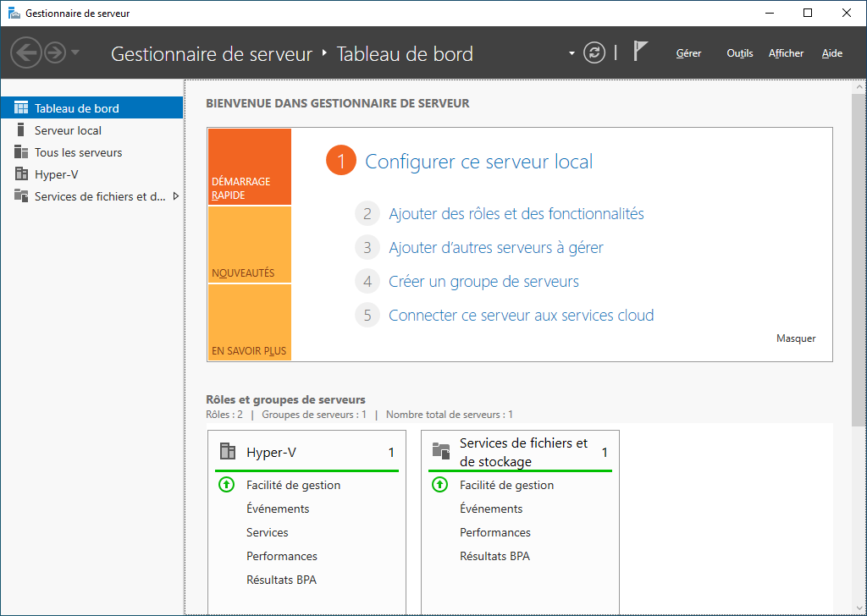Image resolution: width=867 pixels, height=616 pixels.
Task: Open the Gérer menu
Action: pos(688,53)
